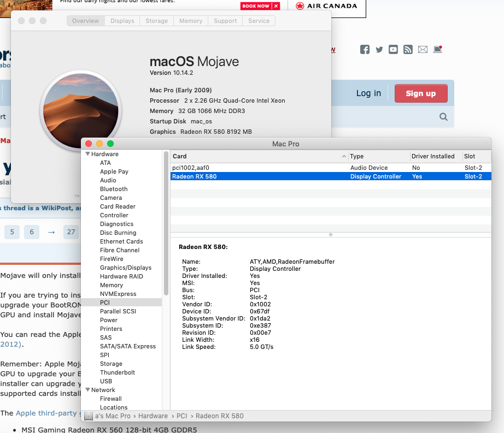Select Firewall under Network

tap(111, 399)
